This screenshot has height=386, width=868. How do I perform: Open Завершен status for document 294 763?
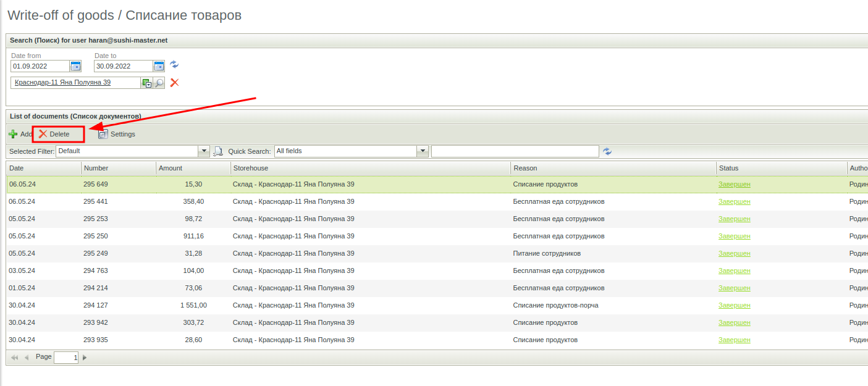(x=734, y=271)
